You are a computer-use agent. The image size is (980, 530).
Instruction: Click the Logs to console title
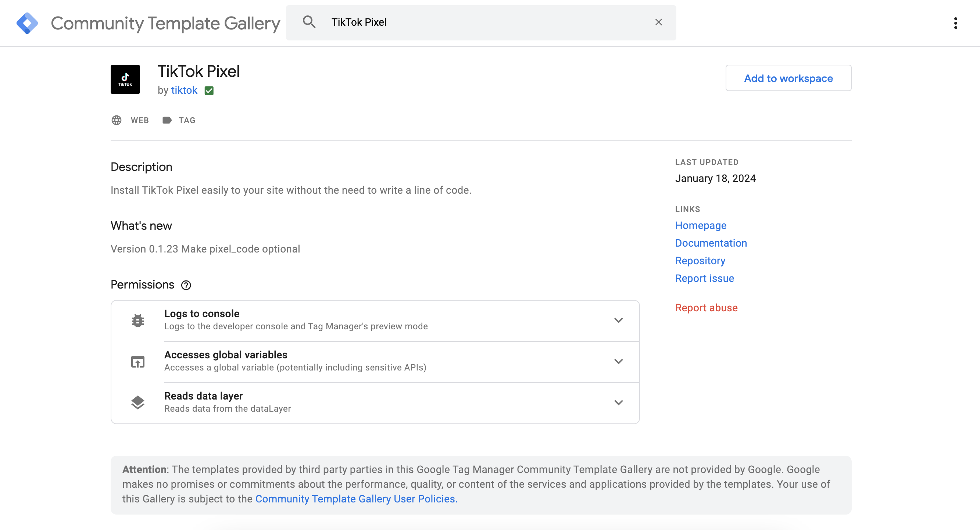coord(202,314)
